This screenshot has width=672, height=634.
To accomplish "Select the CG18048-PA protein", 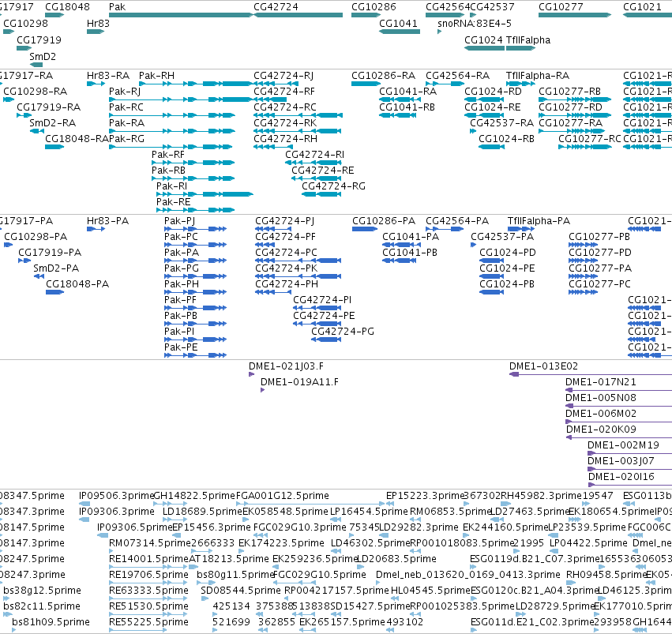I will pyautogui.click(x=54, y=292).
